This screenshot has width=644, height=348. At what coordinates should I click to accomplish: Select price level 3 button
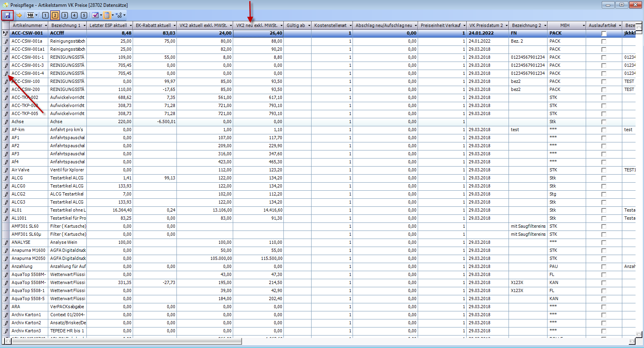click(x=65, y=15)
